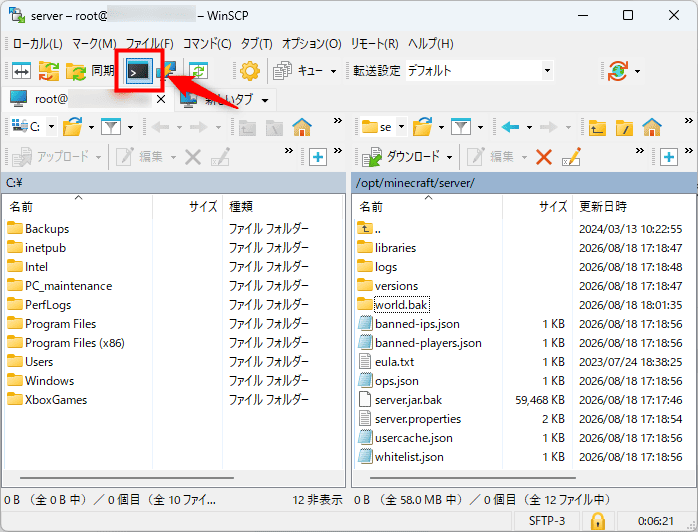Show hidden remote navigation toolbar items chevron

click(x=688, y=121)
